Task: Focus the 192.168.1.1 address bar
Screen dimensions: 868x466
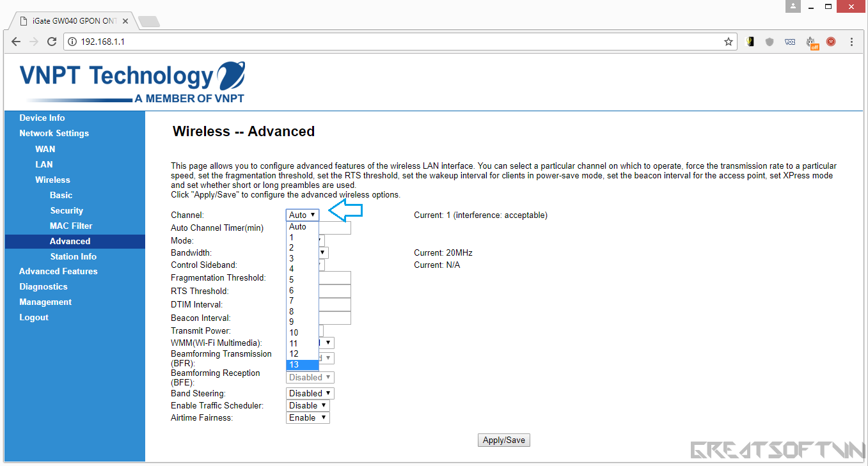Action: tap(400, 42)
